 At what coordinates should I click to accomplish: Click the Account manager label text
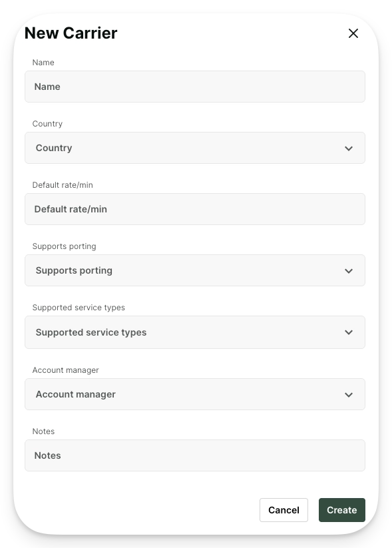point(65,370)
